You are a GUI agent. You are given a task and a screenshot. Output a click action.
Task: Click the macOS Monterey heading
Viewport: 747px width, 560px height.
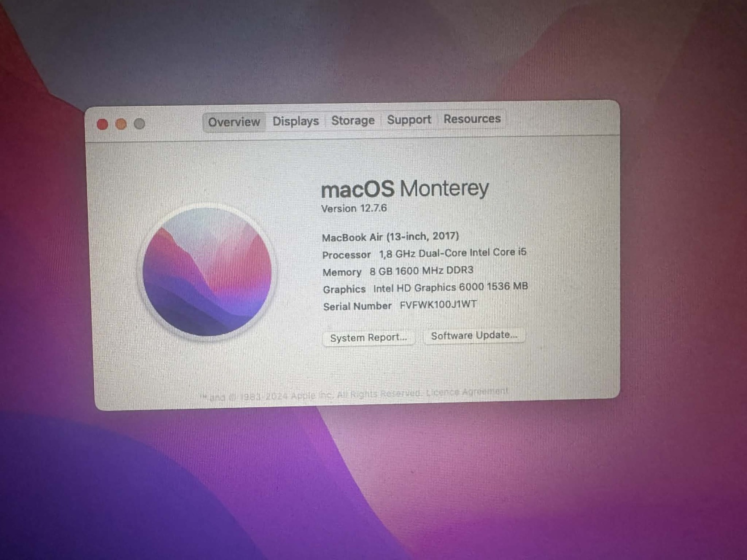coord(405,188)
